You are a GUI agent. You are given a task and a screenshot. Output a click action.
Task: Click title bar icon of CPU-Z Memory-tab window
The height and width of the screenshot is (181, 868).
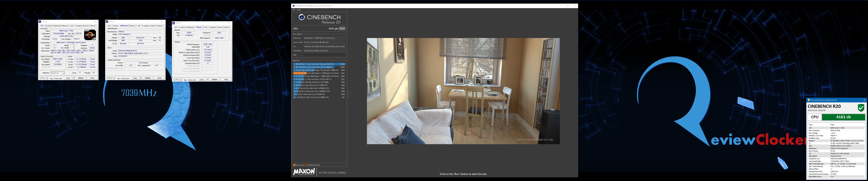pos(174,23)
